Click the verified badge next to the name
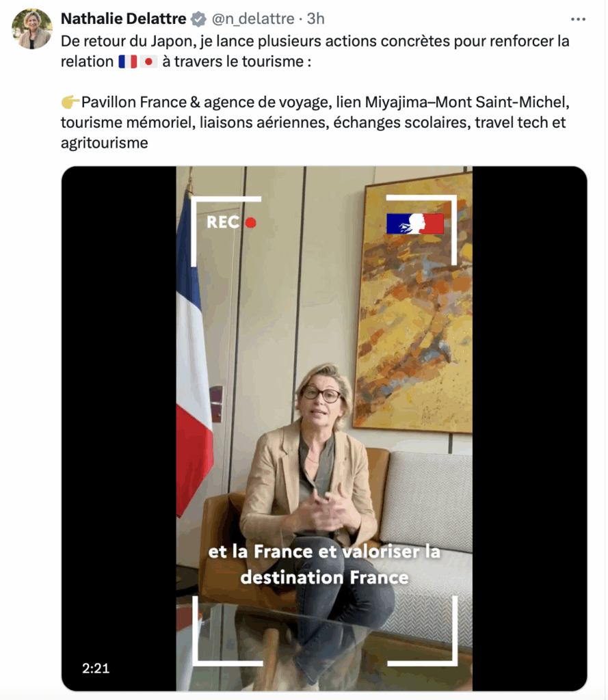This screenshot has width=608, height=700. (x=198, y=18)
